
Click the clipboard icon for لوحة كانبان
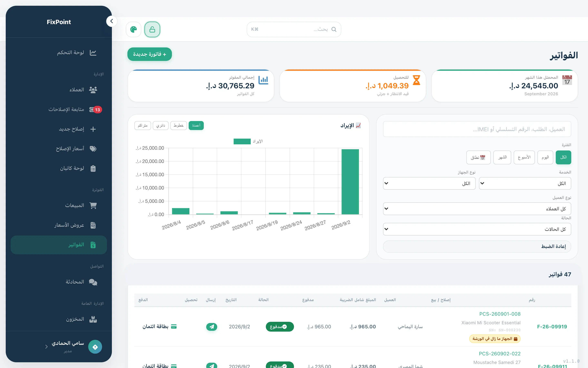(93, 168)
